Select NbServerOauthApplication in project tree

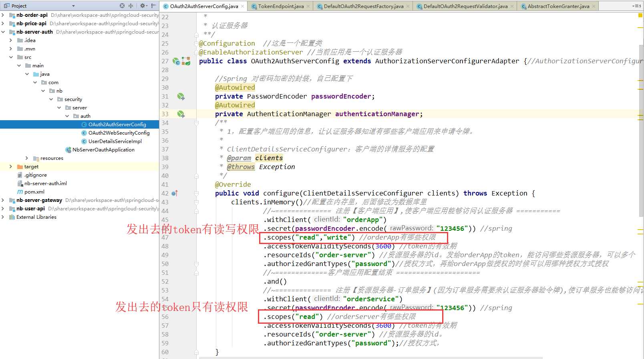[103, 149]
